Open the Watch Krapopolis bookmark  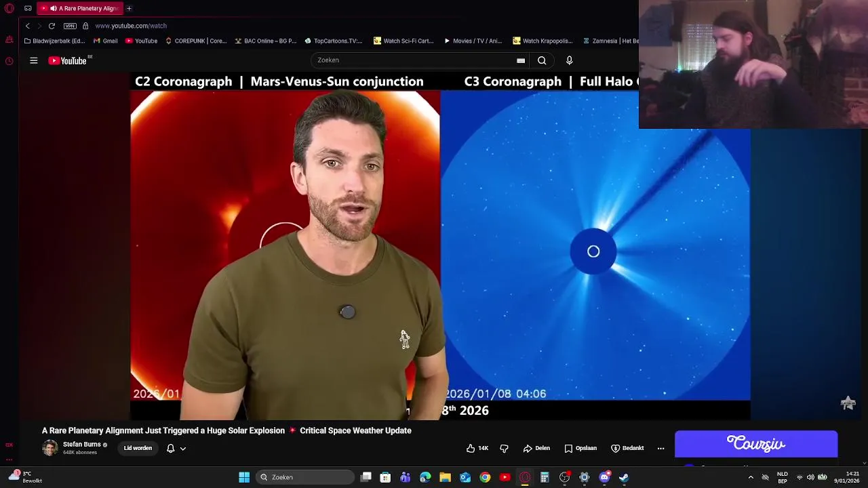pyautogui.click(x=542, y=41)
